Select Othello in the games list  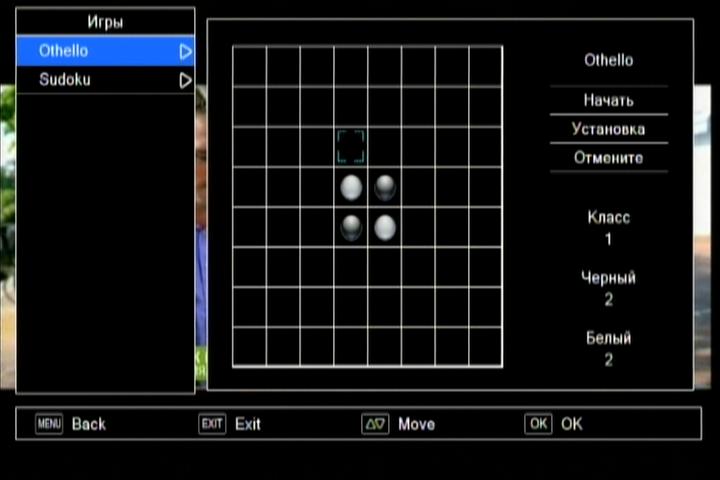pos(105,51)
